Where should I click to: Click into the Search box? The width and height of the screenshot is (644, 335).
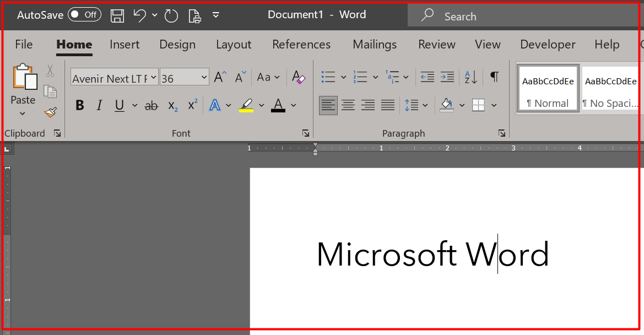526,16
